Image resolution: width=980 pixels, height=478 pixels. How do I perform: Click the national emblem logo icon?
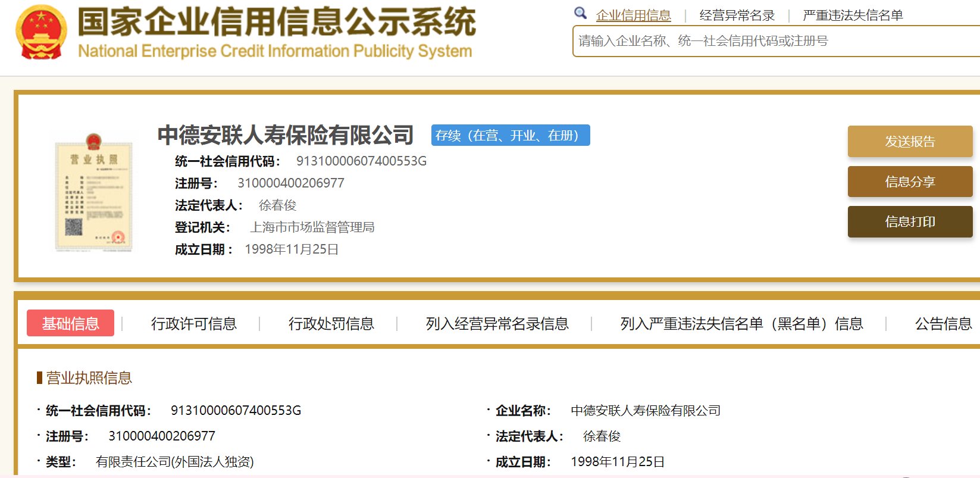[x=41, y=32]
